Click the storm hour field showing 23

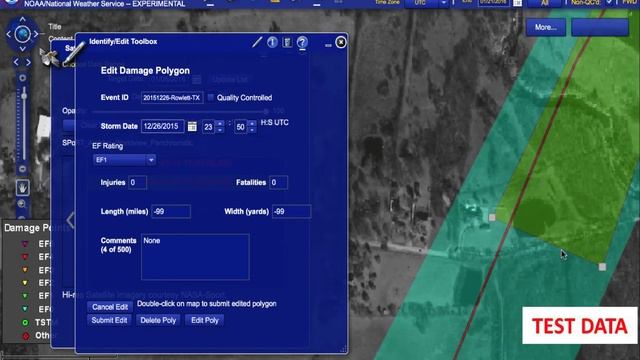point(209,127)
